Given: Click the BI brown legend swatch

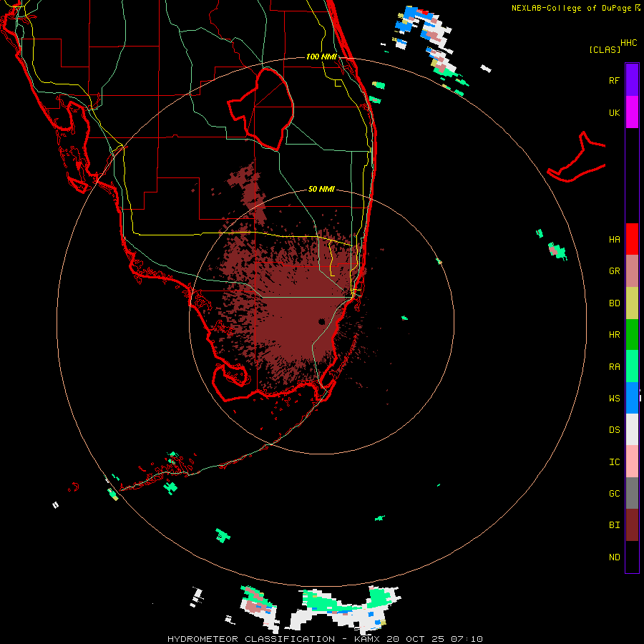Looking at the screenshot, I should 632,525.
